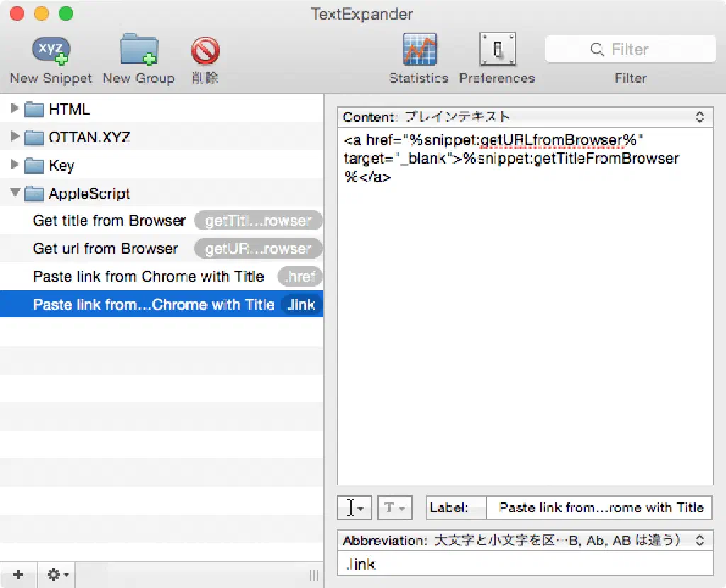Click the New Group folder icon
Image resolution: width=726 pixels, height=588 pixels.
tap(138, 51)
